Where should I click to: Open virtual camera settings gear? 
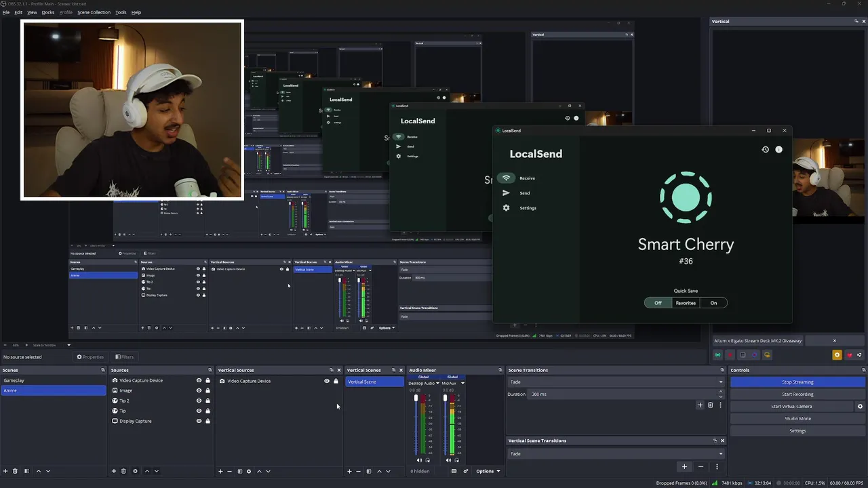click(860, 407)
